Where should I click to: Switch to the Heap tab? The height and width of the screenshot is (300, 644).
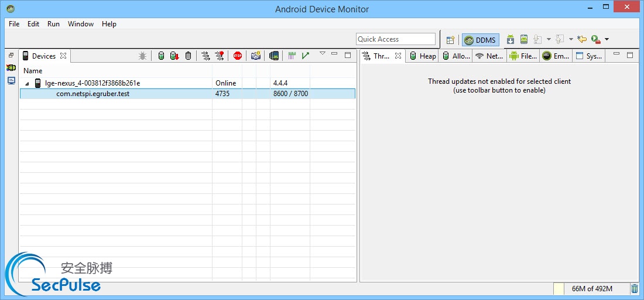(x=423, y=56)
